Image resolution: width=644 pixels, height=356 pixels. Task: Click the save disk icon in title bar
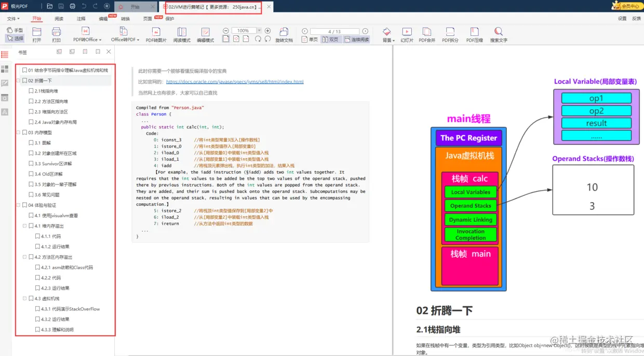click(61, 7)
